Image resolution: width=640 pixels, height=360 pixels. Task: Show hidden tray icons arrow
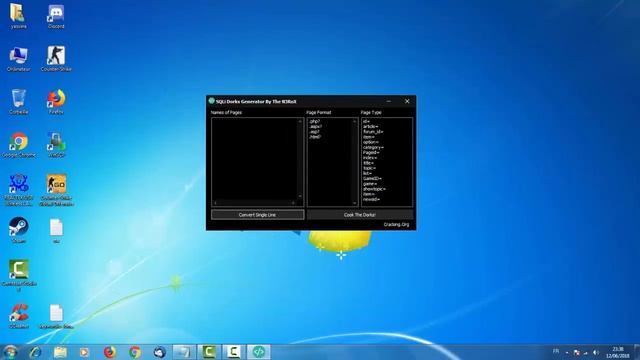[567, 353]
